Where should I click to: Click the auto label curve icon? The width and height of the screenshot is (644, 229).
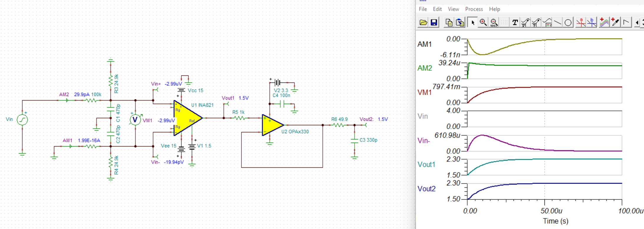526,22
